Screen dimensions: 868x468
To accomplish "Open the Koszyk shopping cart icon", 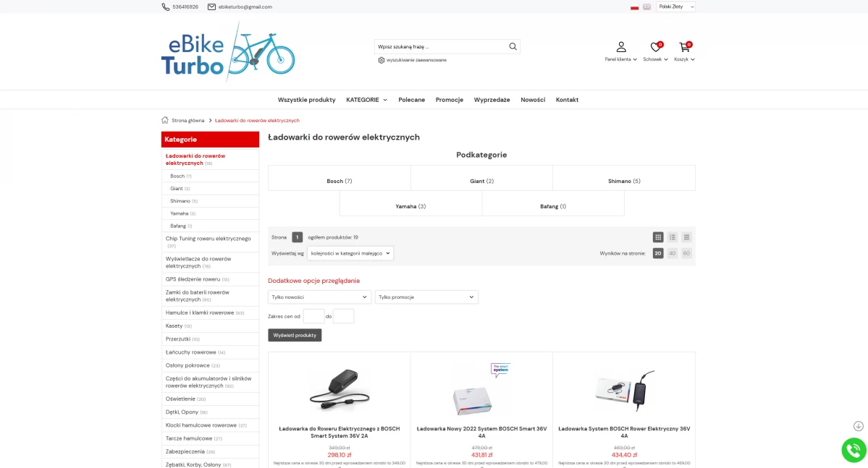I will coord(685,47).
